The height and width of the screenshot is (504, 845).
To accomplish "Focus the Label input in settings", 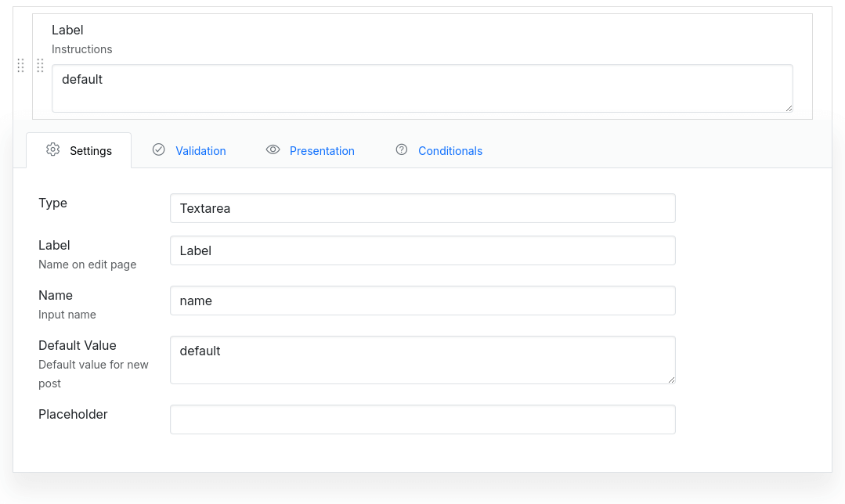I will coord(422,250).
